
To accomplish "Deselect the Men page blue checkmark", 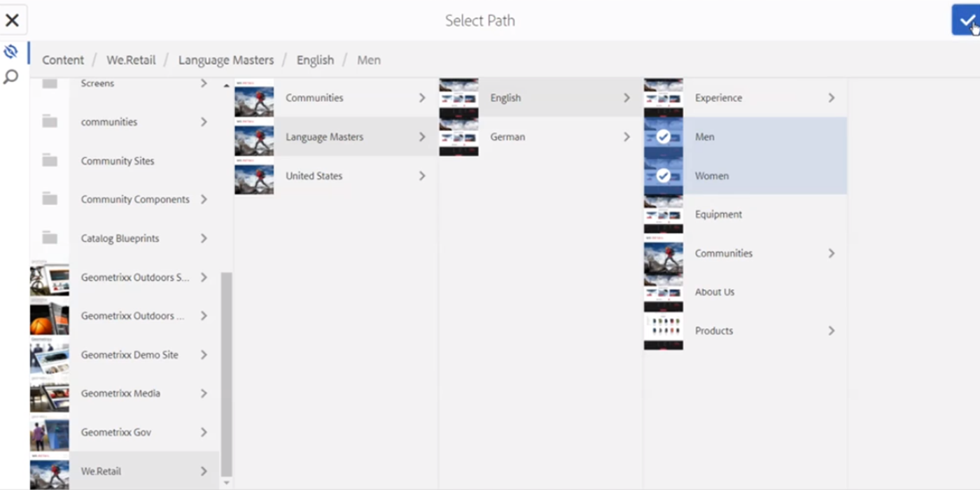I will point(663,136).
